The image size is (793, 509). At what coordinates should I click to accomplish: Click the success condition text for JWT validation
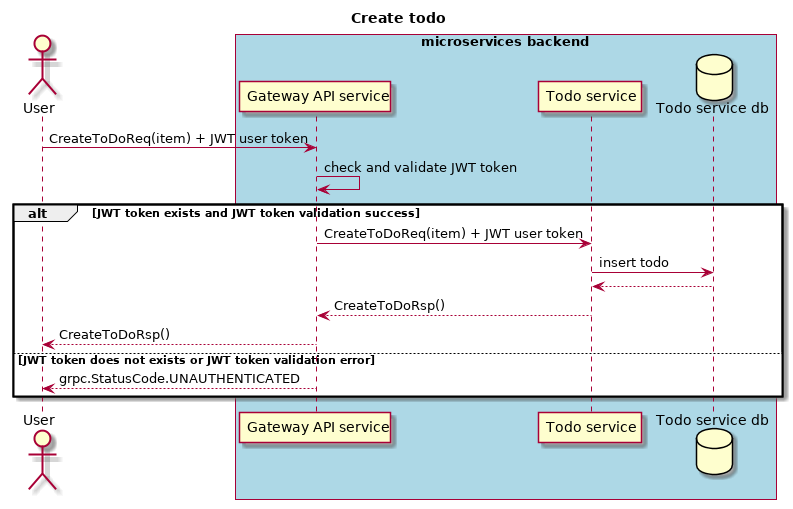255,213
